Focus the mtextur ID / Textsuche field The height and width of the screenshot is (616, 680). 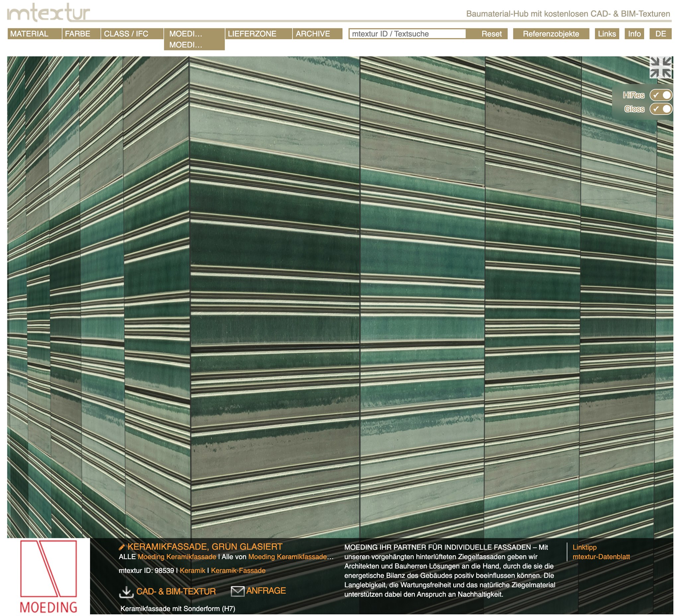click(x=407, y=34)
